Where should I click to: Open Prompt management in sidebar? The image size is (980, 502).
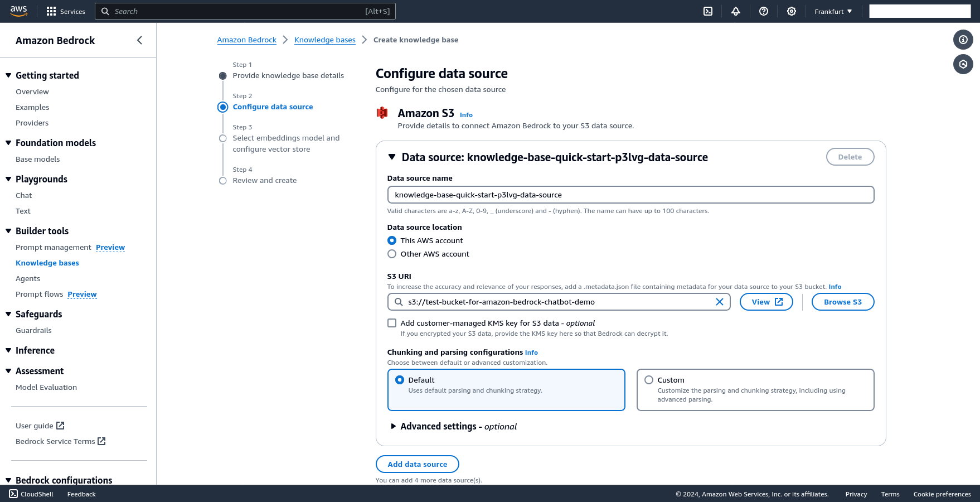click(x=53, y=247)
